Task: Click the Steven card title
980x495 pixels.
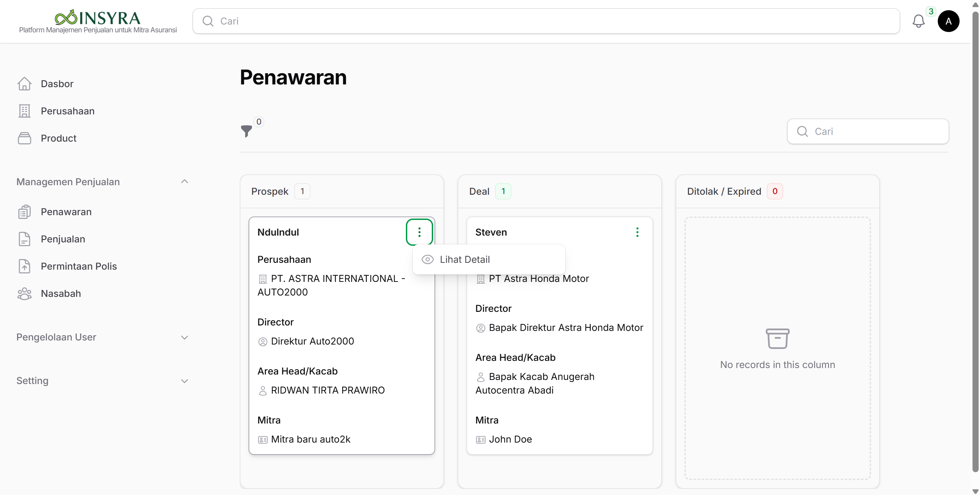Action: [491, 232]
